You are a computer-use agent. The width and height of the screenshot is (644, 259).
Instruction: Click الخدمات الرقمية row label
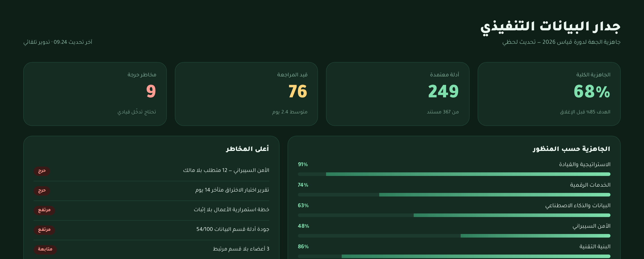(x=590, y=185)
